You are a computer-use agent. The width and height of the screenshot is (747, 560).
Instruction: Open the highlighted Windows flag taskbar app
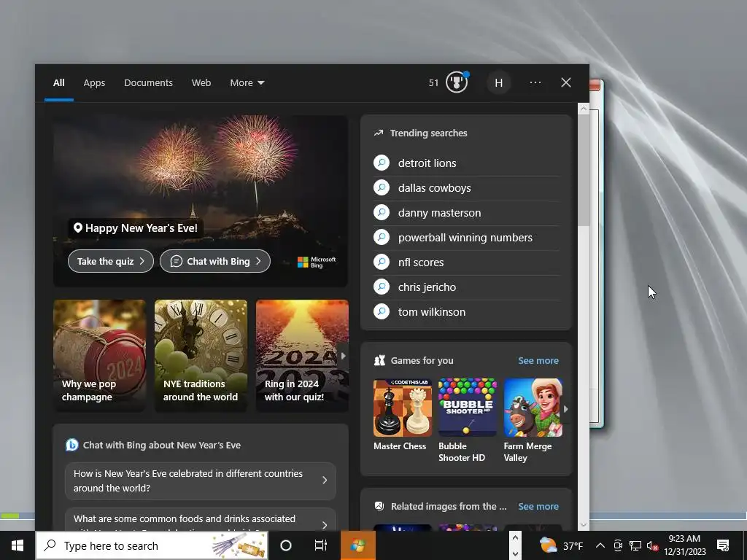pos(357,545)
